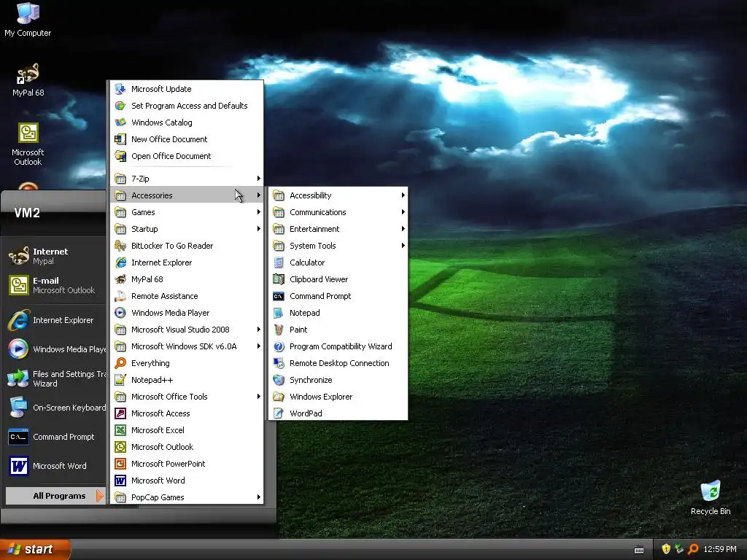Click the Microsoft Update icon
Viewport: 747px width, 560px height.
click(120, 89)
